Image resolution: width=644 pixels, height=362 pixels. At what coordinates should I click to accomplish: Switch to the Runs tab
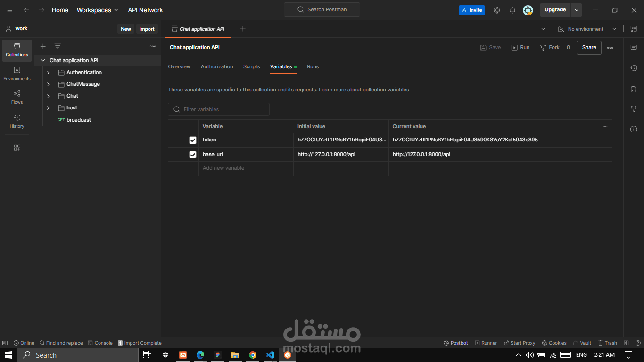click(x=313, y=67)
